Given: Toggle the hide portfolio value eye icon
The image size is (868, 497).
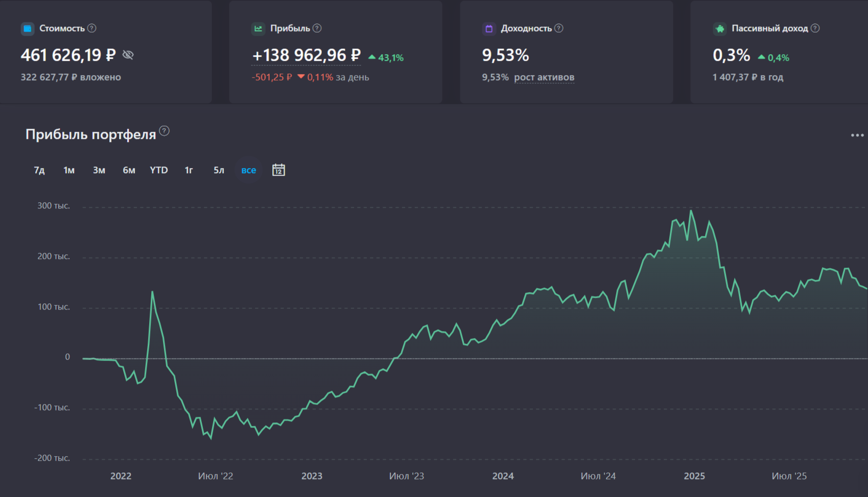Looking at the screenshot, I should tap(128, 55).
